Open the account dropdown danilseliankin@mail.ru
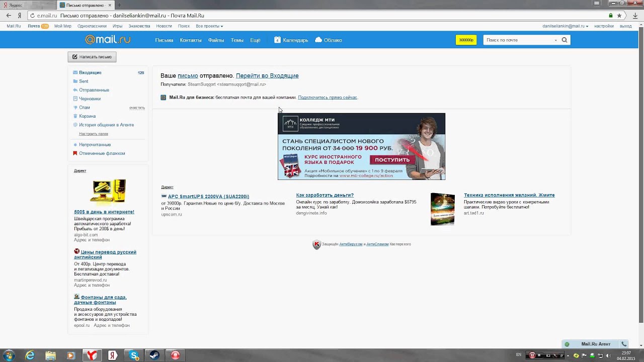644x362 pixels. point(566,26)
